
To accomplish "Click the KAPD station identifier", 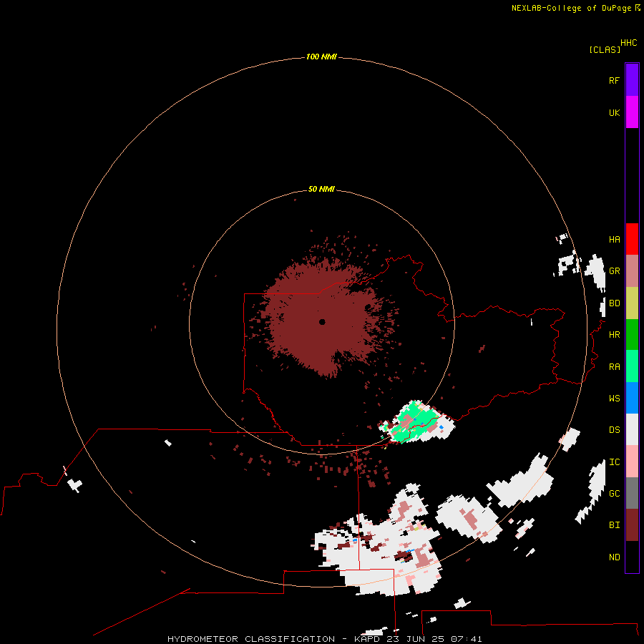I will click(368, 639).
